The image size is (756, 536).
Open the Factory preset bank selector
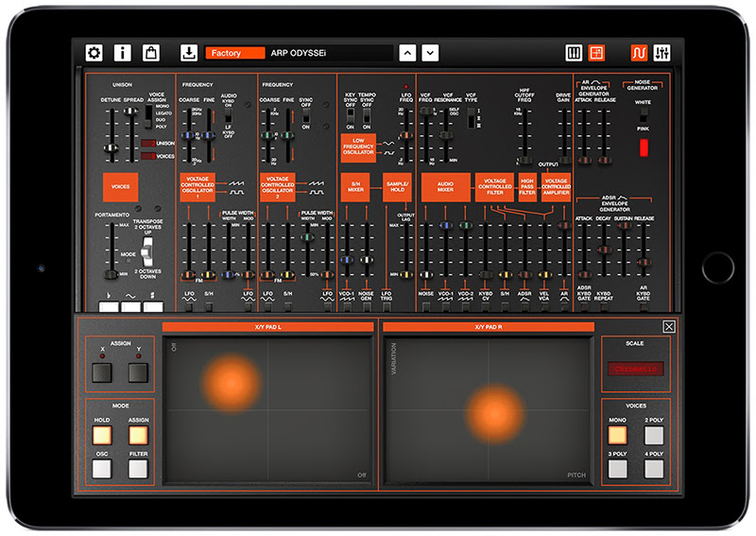coord(235,53)
